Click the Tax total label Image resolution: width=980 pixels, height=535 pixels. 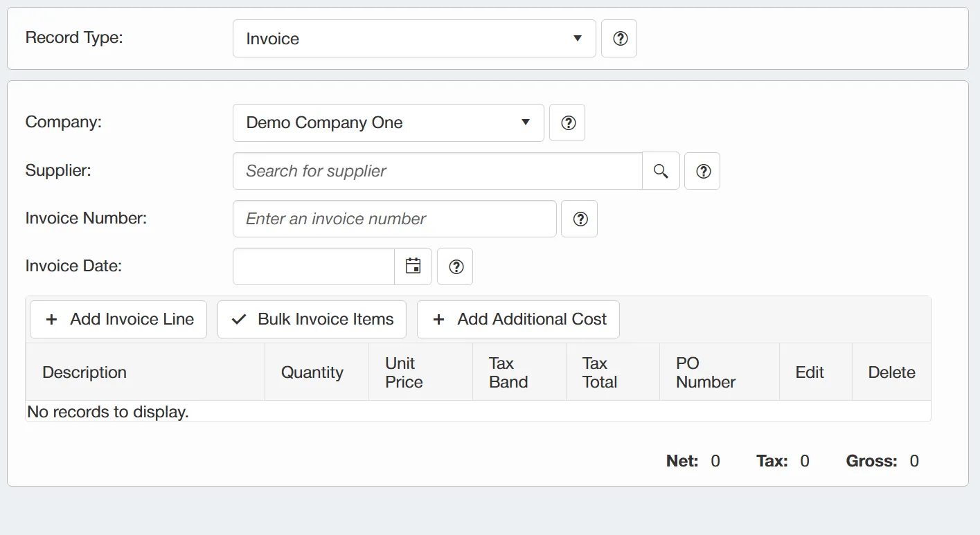pyautogui.click(x=772, y=461)
